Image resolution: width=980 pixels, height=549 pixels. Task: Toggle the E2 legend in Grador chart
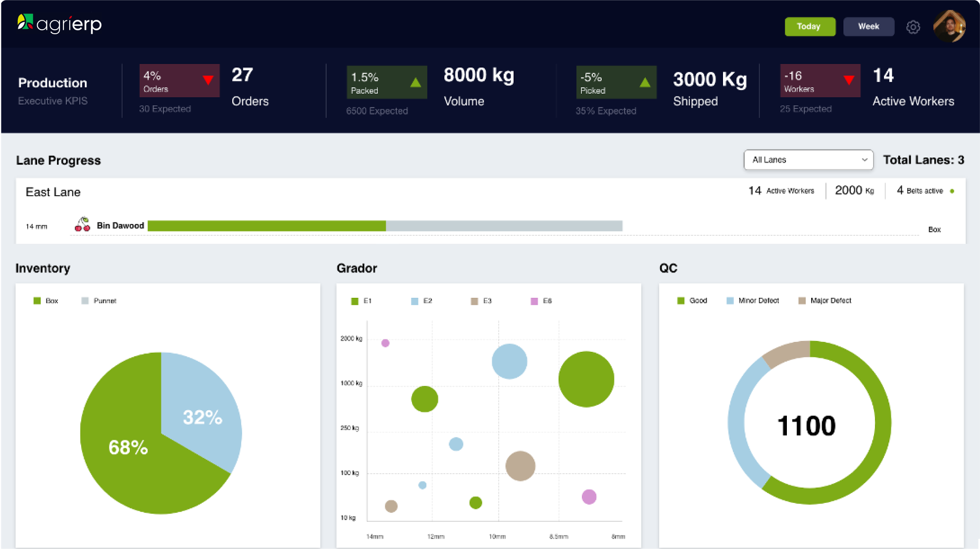coord(420,301)
